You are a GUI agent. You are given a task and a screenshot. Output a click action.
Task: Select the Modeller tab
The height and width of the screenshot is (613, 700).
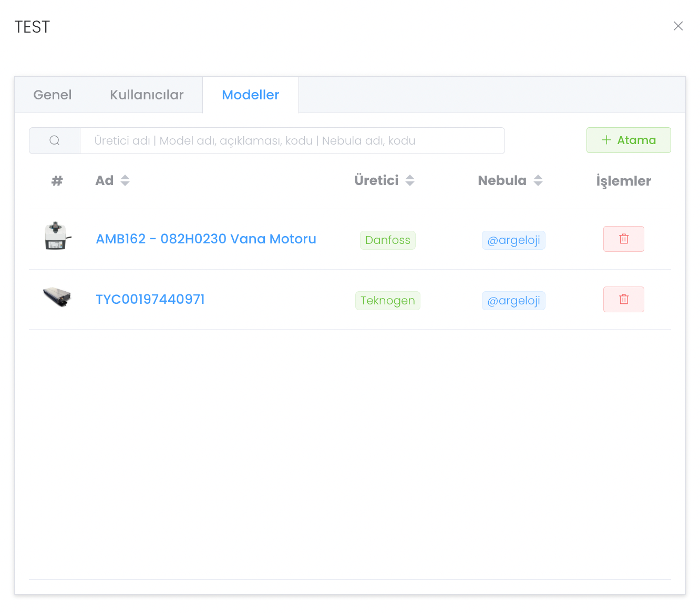(250, 95)
